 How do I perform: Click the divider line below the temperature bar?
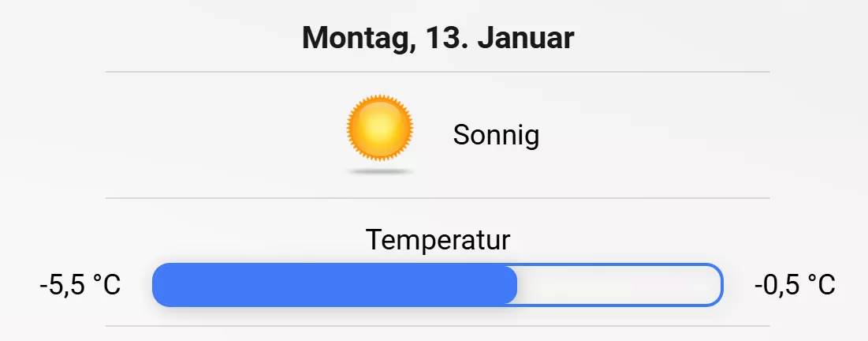coord(438,326)
